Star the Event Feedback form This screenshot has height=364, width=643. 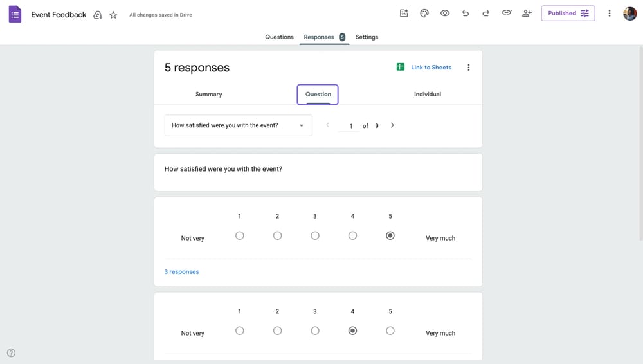point(113,15)
